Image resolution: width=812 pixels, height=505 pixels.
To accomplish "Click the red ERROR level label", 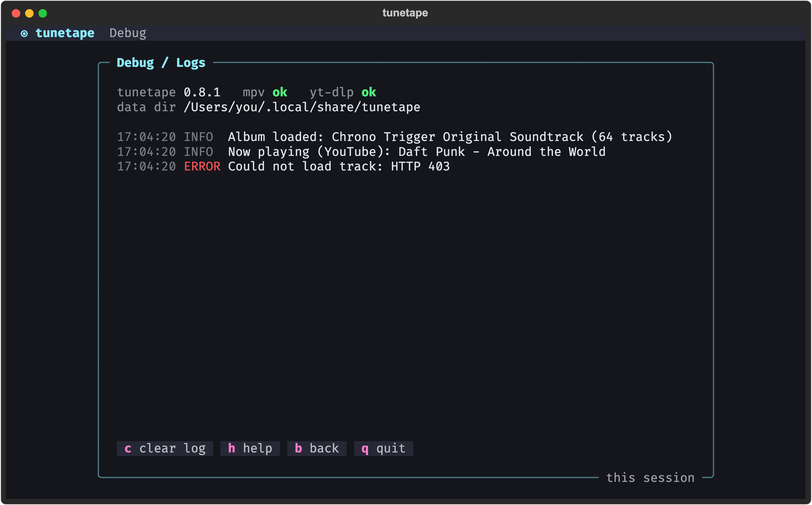I will (x=202, y=167).
